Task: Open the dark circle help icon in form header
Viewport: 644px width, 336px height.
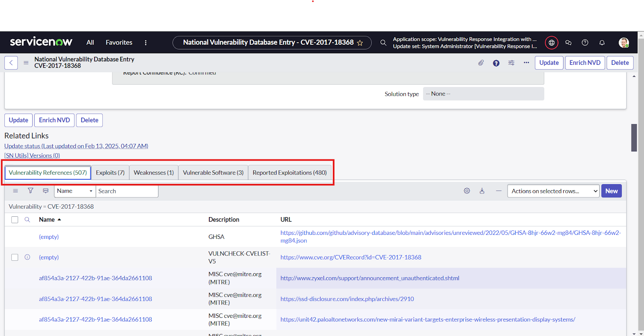Action: pos(496,63)
